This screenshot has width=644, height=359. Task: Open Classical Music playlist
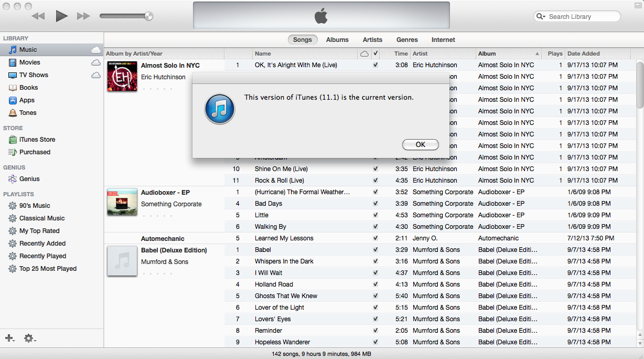tap(42, 218)
